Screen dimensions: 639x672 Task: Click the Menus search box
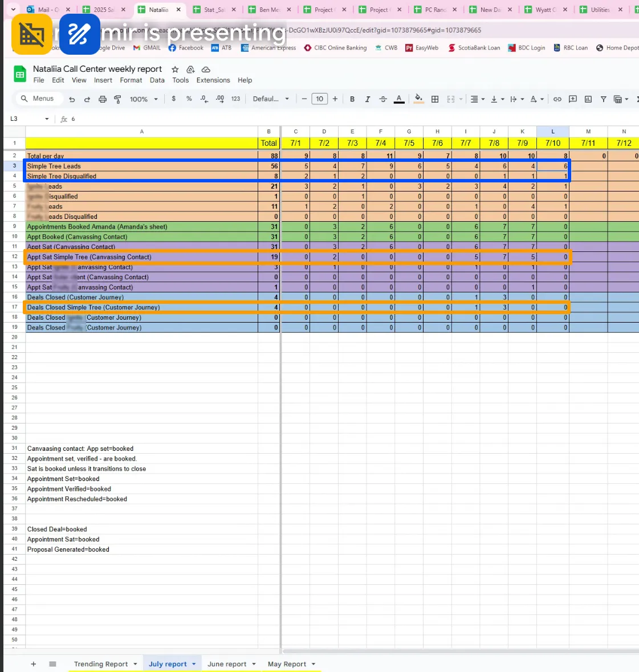[x=39, y=99]
